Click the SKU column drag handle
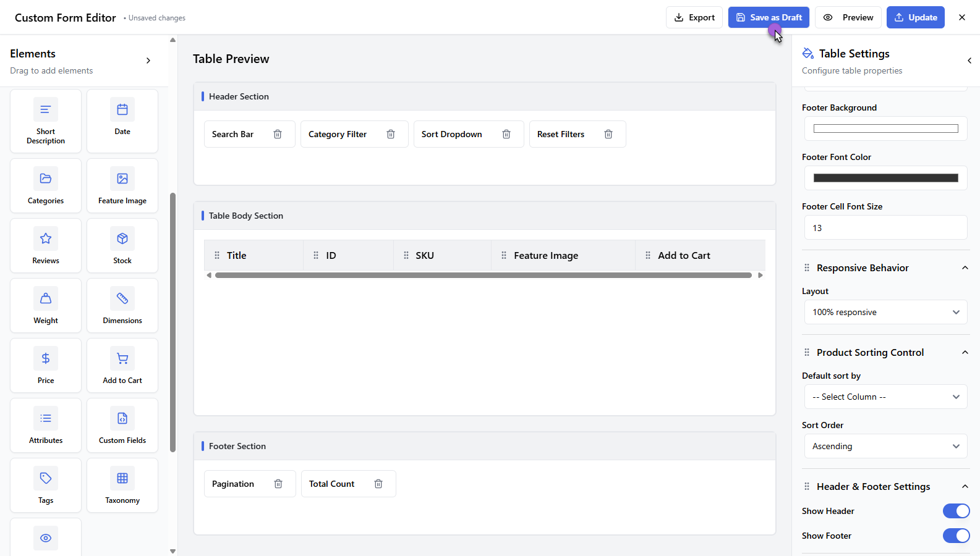980x556 pixels. tap(406, 255)
